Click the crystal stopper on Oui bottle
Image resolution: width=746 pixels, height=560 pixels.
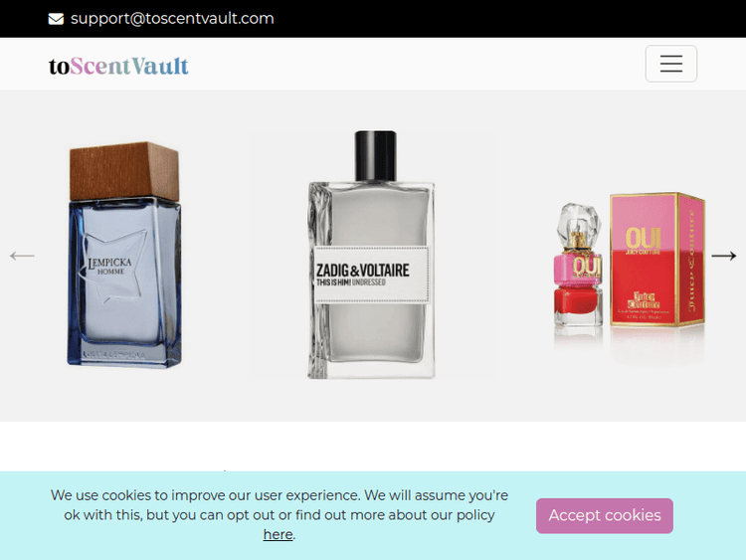coord(579,221)
